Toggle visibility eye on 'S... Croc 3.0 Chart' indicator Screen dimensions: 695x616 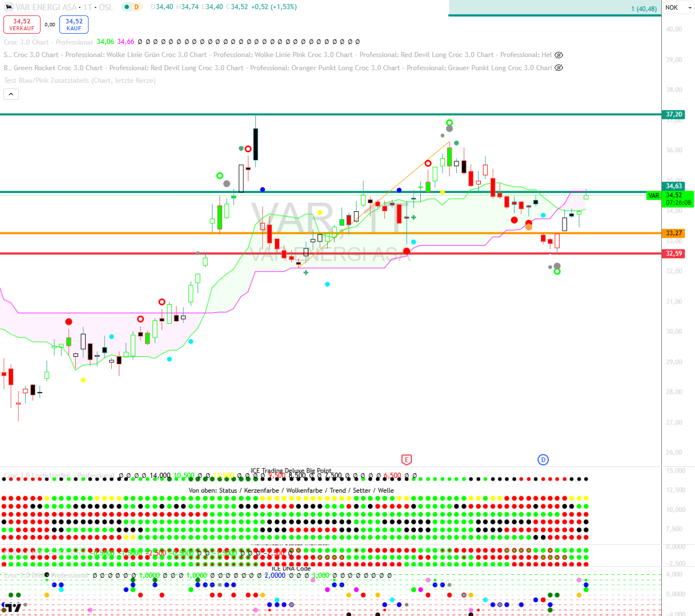[x=559, y=55]
